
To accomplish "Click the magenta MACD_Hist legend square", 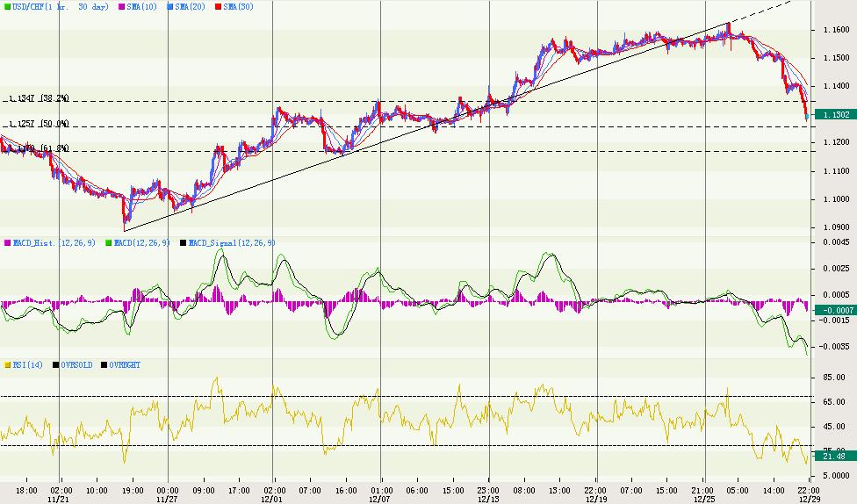I will [x=8, y=242].
